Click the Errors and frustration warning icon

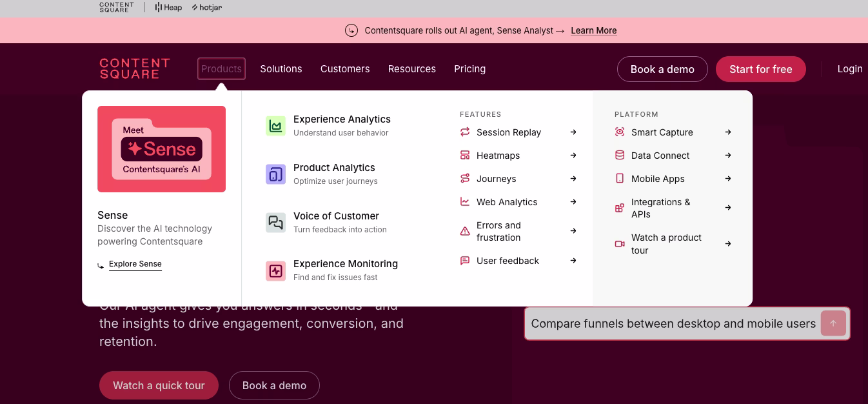(465, 231)
